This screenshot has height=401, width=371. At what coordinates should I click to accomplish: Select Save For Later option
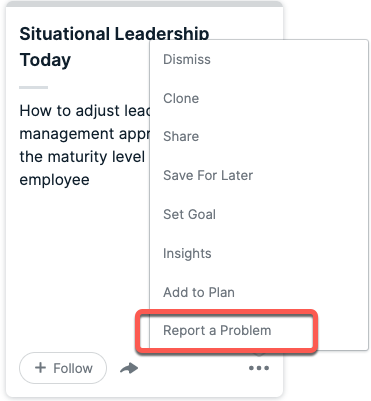(208, 175)
